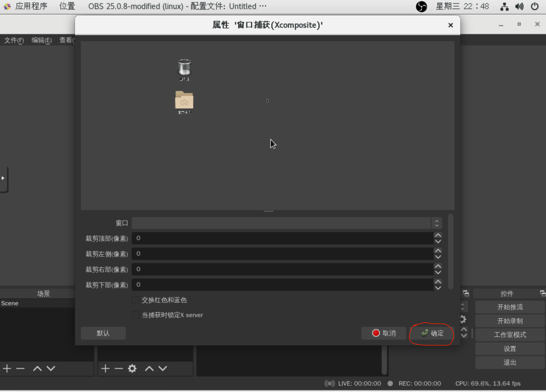Open the volume speaker icon
The height and width of the screenshot is (392, 546).
[519, 6]
